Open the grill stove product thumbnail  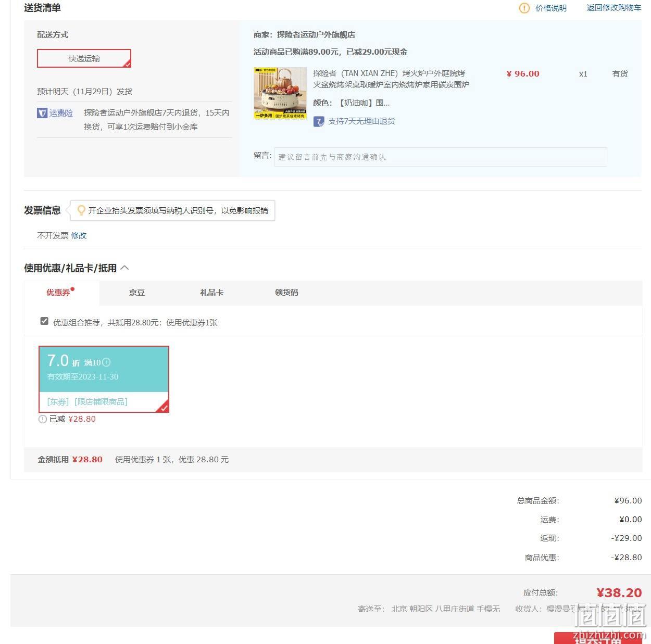click(x=280, y=94)
